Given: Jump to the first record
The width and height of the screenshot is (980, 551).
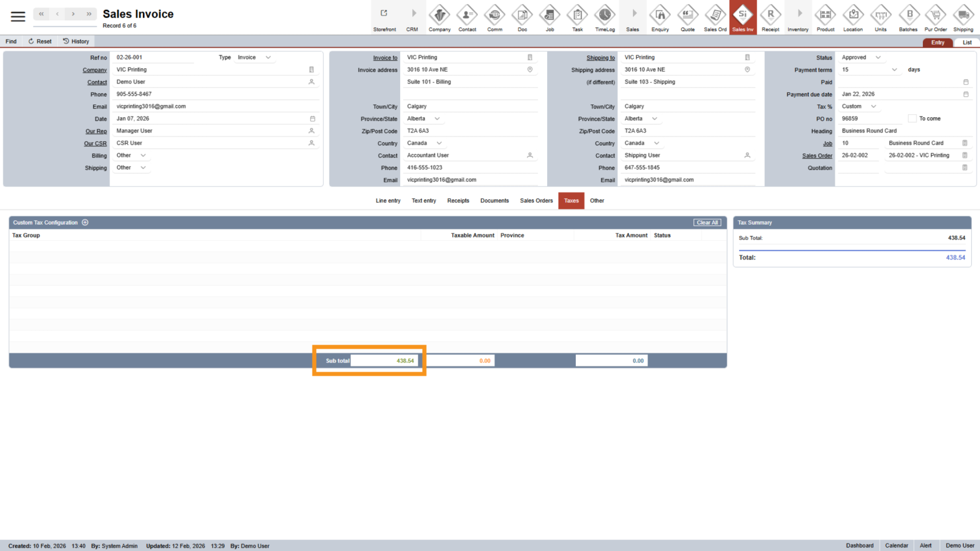Looking at the screenshot, I should [x=41, y=14].
